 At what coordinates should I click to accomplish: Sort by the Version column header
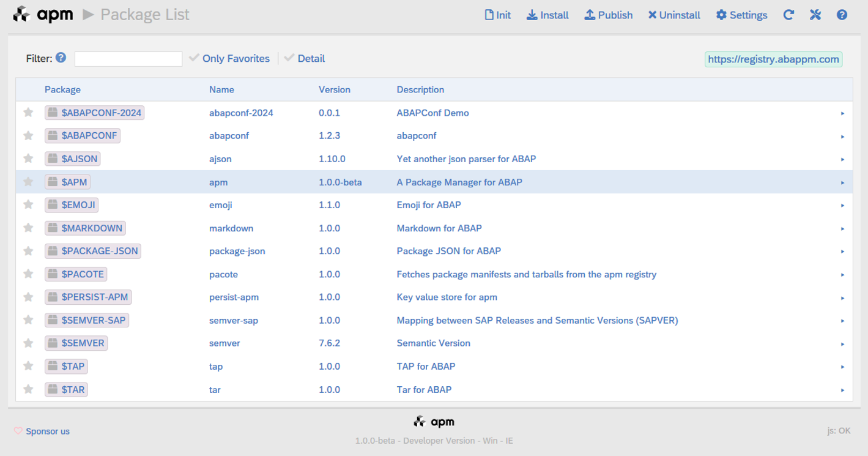pyautogui.click(x=335, y=89)
